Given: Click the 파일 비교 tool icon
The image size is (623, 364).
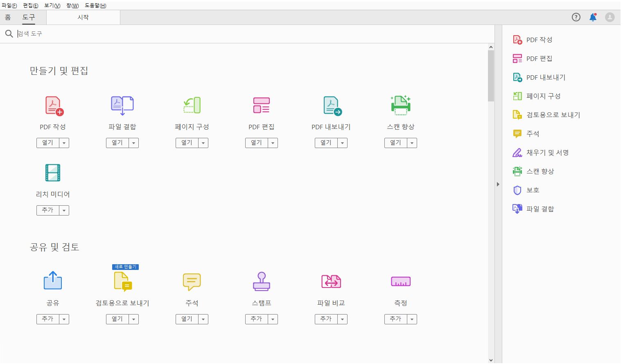Looking at the screenshot, I should (x=331, y=281).
